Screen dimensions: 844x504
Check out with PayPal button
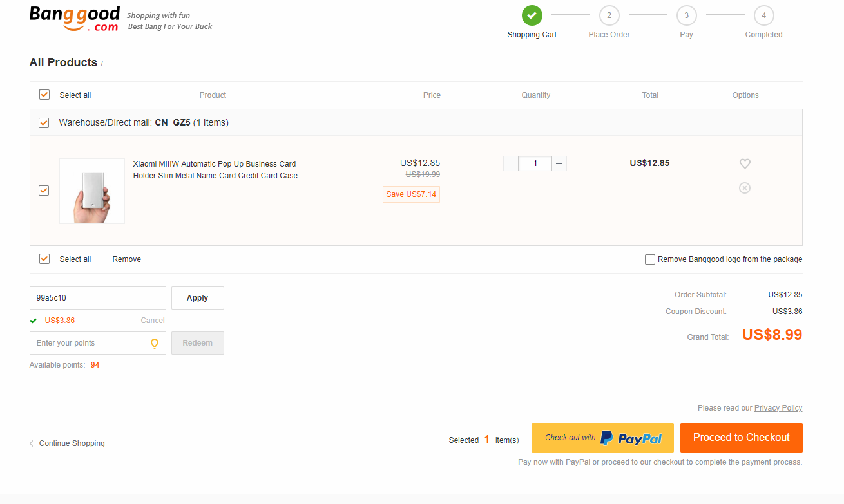[602, 438]
